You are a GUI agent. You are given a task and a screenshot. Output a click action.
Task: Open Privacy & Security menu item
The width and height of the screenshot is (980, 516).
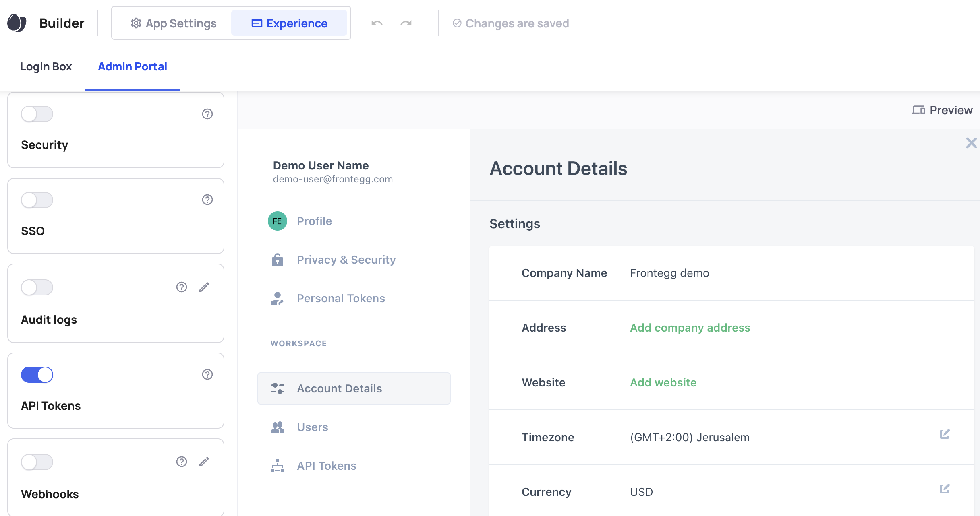tap(346, 260)
